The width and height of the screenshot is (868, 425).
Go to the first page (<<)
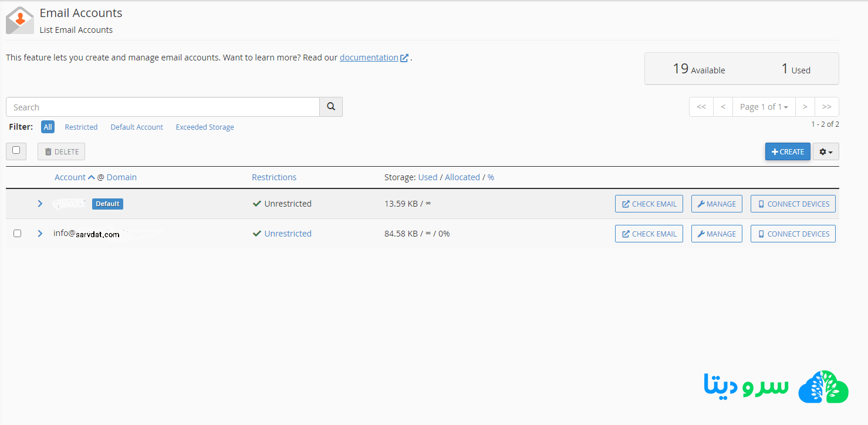tap(701, 107)
